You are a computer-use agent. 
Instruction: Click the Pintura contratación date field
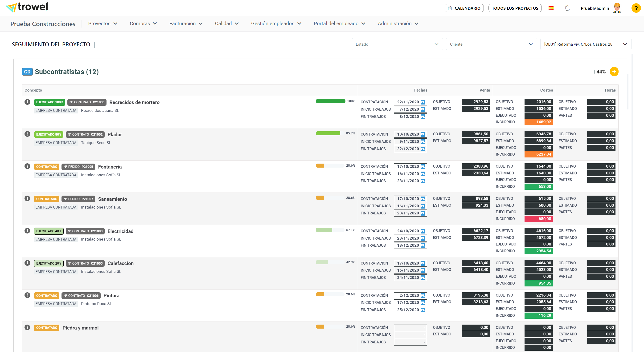(408, 295)
